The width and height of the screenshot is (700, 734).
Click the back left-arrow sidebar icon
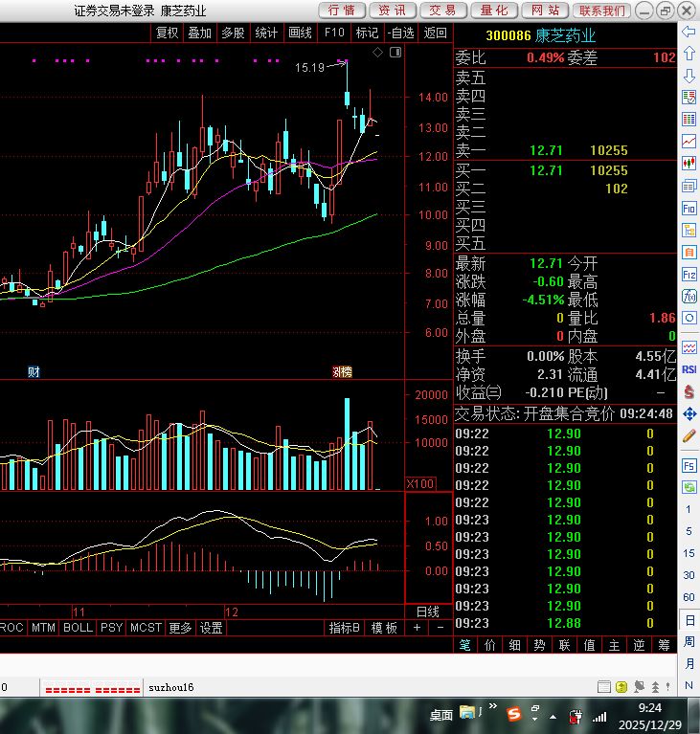click(x=689, y=32)
